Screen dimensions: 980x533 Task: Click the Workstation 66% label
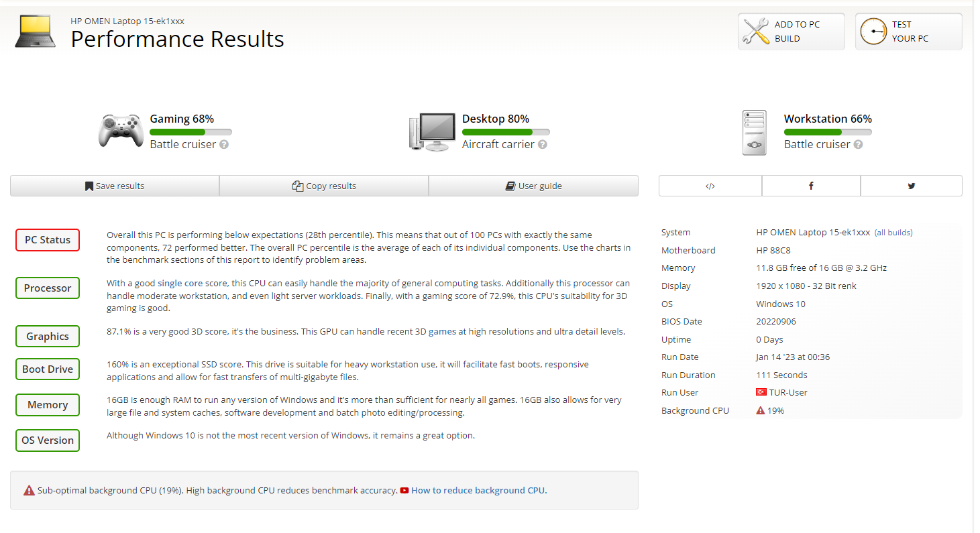[x=828, y=119]
